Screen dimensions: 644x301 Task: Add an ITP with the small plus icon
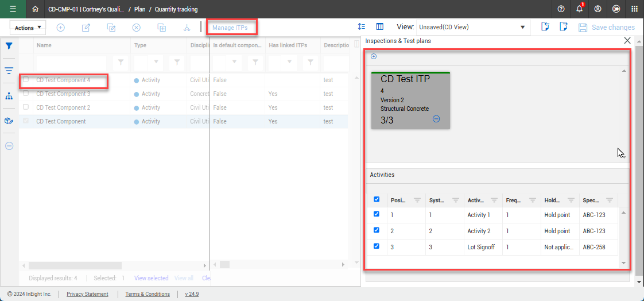(373, 56)
